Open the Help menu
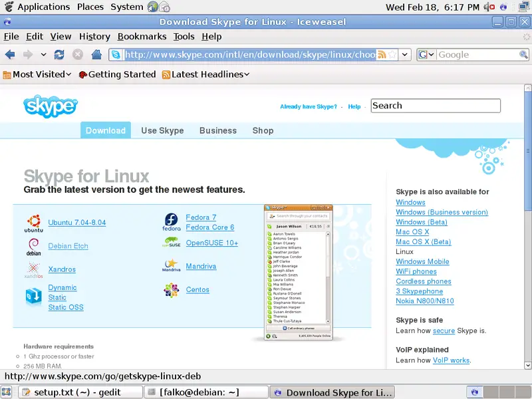This screenshot has width=532, height=399. (211, 37)
